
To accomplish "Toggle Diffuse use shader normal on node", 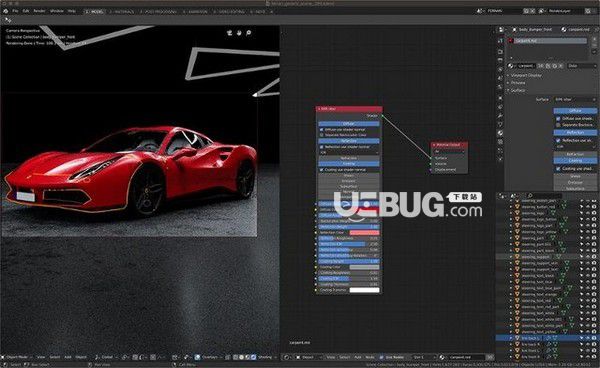I will click(321, 130).
